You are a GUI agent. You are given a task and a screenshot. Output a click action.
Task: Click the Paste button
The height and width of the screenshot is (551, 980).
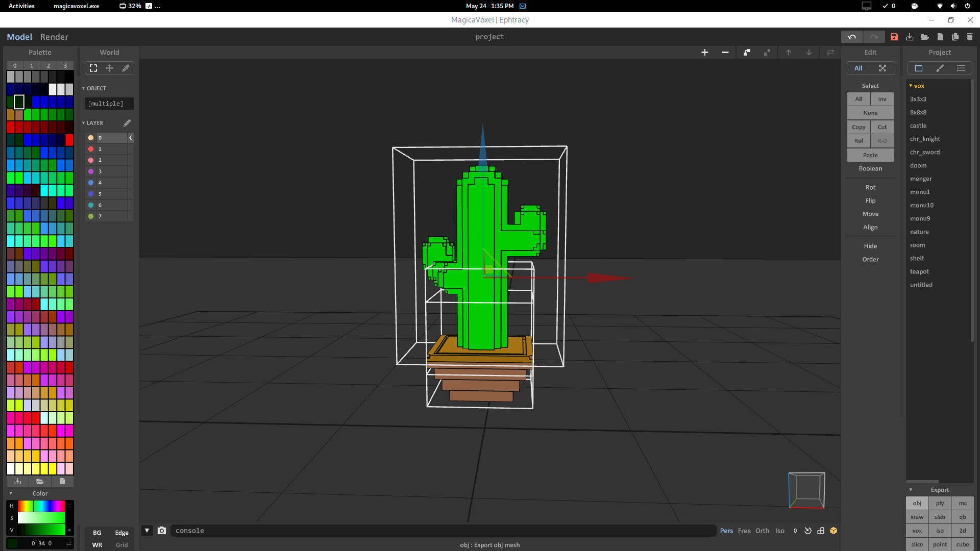pyautogui.click(x=870, y=155)
